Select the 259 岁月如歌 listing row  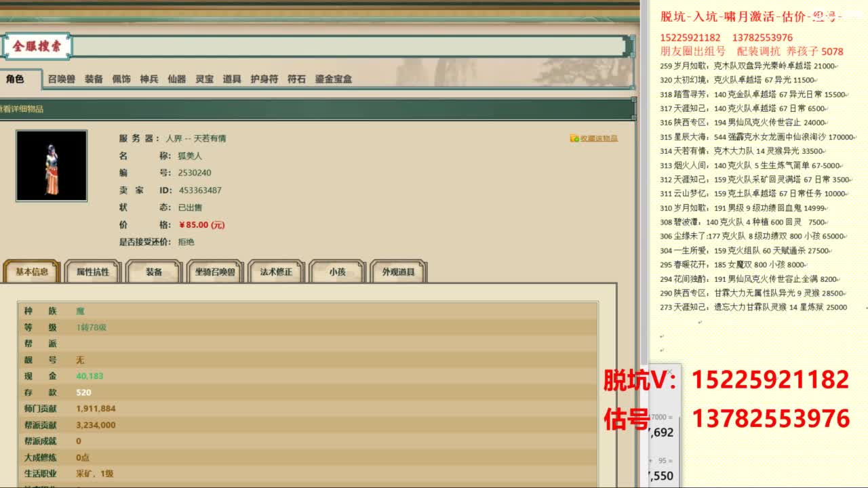pyautogui.click(x=748, y=66)
